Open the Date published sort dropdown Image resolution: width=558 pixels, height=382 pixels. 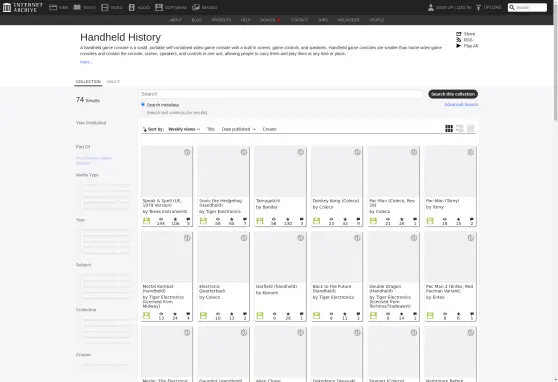pos(239,129)
